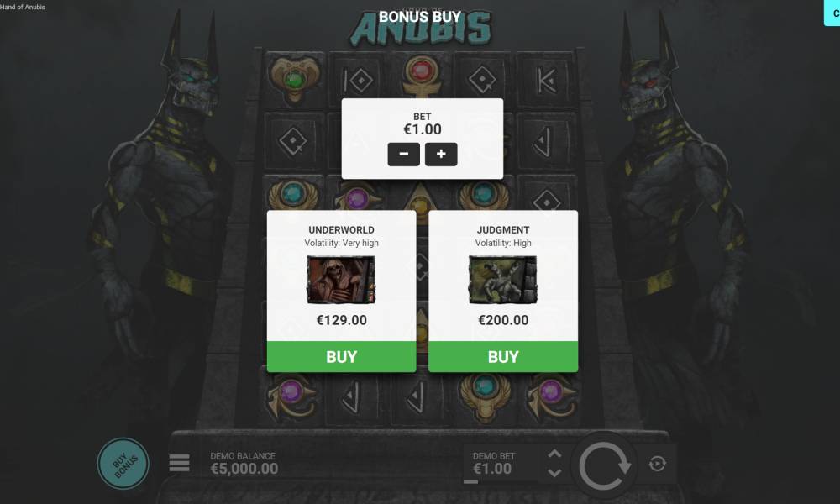Buy the Judgment bonus for €200.00
Viewport: 840px width, 504px height.
pos(503,357)
